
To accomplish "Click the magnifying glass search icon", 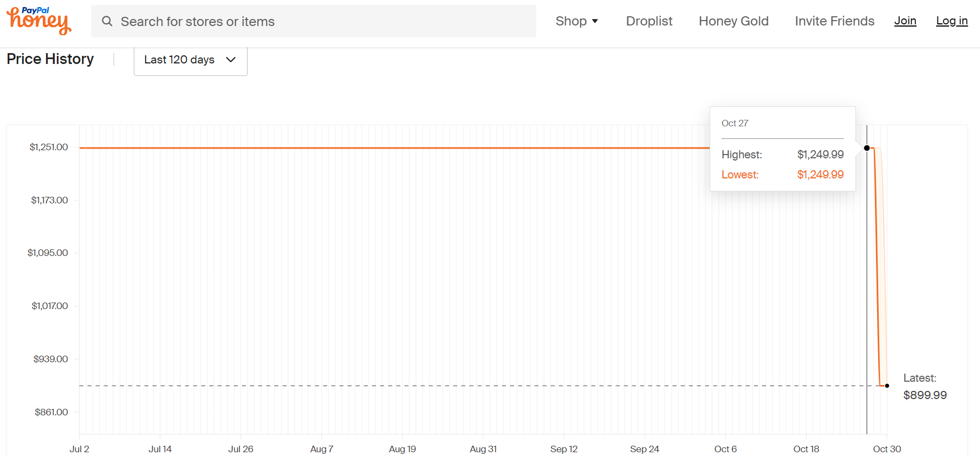I will tap(107, 21).
